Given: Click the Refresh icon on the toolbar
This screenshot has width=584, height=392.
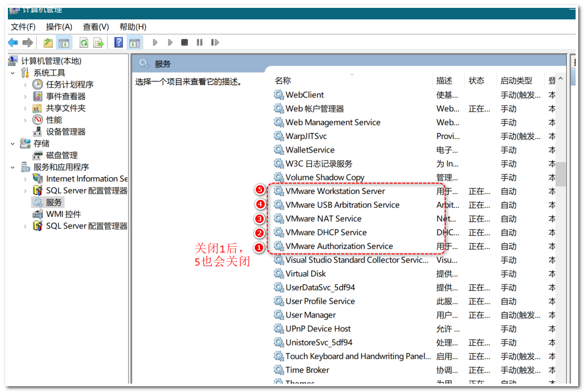Looking at the screenshot, I should coord(83,42).
